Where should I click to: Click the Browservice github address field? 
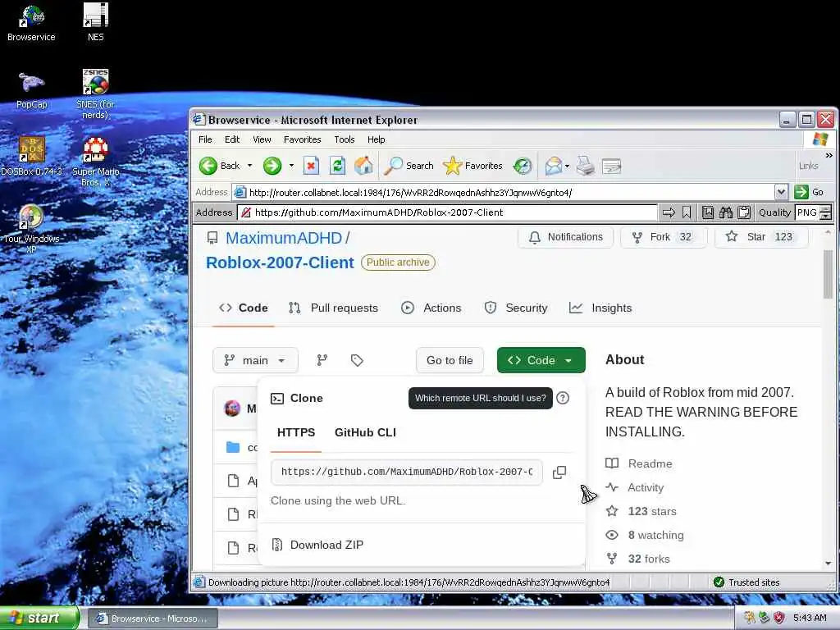coord(447,212)
